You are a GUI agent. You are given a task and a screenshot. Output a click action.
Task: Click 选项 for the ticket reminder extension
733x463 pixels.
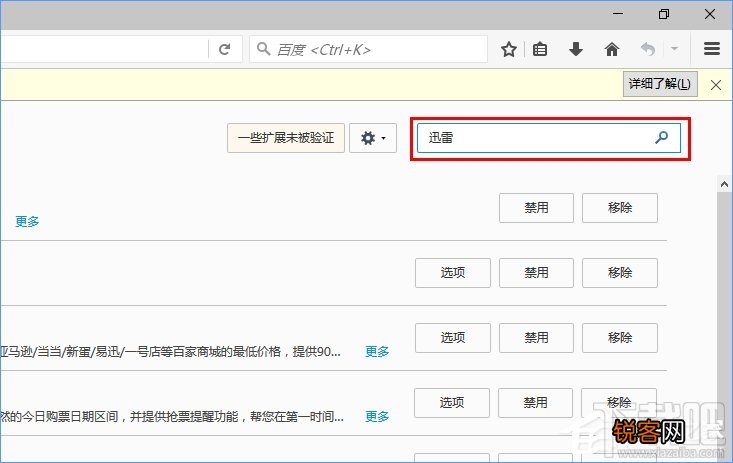click(x=452, y=403)
